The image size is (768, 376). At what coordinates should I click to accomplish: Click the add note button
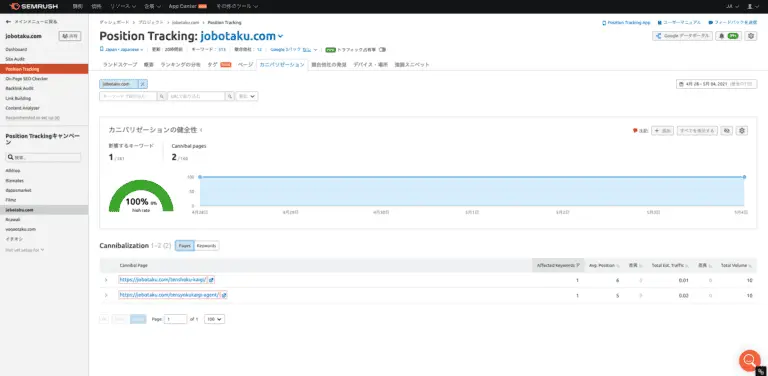pyautogui.click(x=663, y=131)
